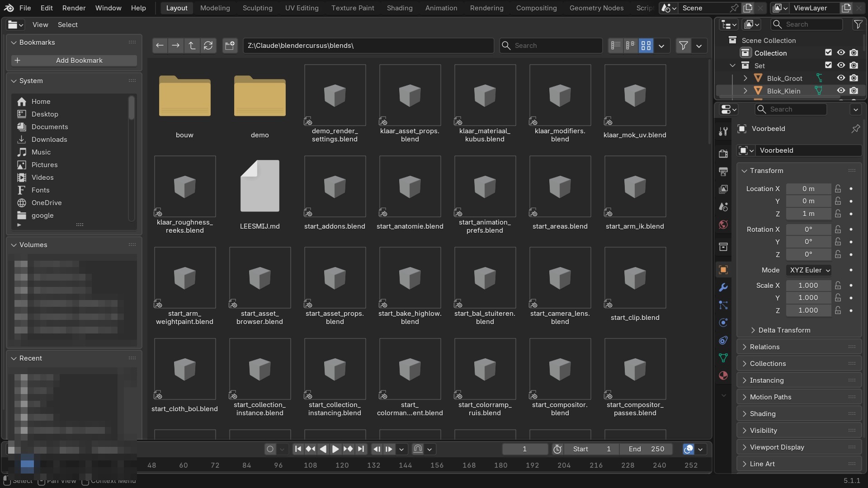Pin the Voorbeeld properties context
This screenshot has height=488, width=868.
pyautogui.click(x=855, y=129)
